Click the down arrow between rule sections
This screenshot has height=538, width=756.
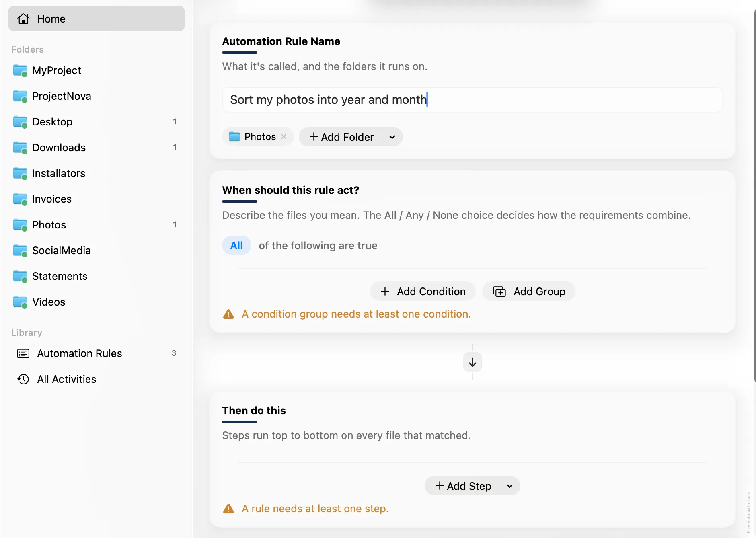point(473,362)
